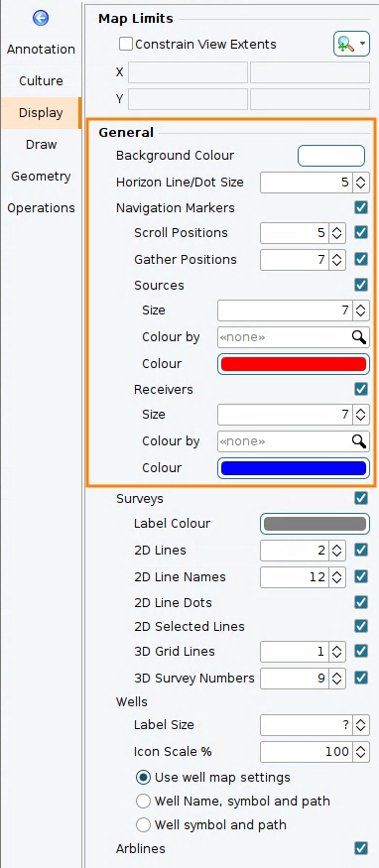Click the Scroll Positions value field
The width and height of the screenshot is (379, 868).
[295, 233]
